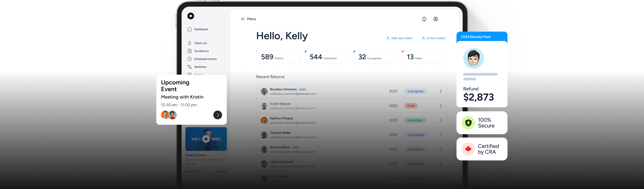The image size is (644, 189).
Task: Play the How It Works video
Action: (x=206, y=139)
